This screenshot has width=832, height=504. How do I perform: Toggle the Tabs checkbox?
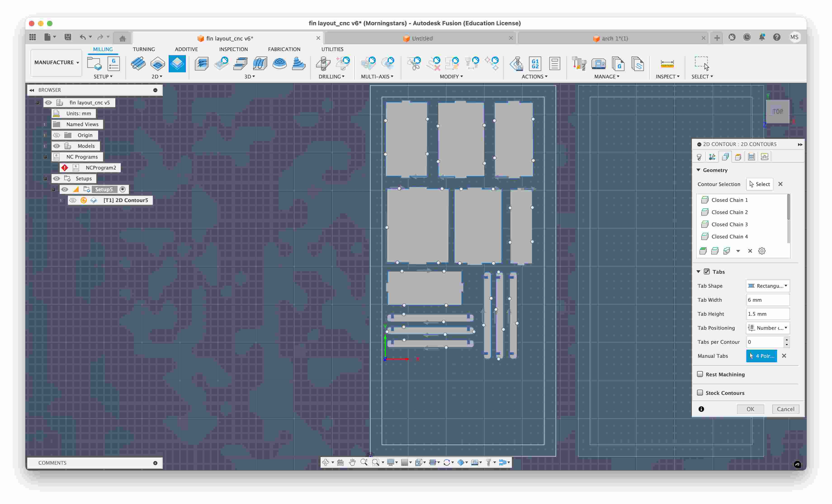(707, 272)
